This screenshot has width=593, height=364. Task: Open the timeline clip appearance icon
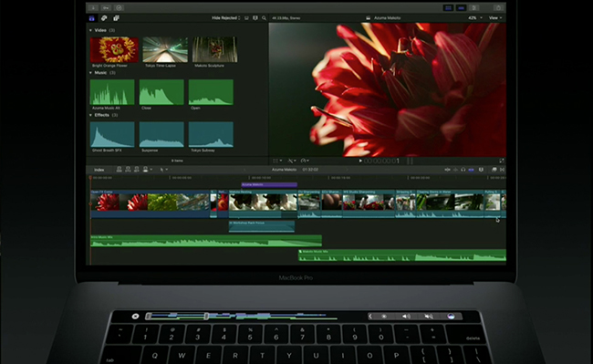(x=481, y=170)
